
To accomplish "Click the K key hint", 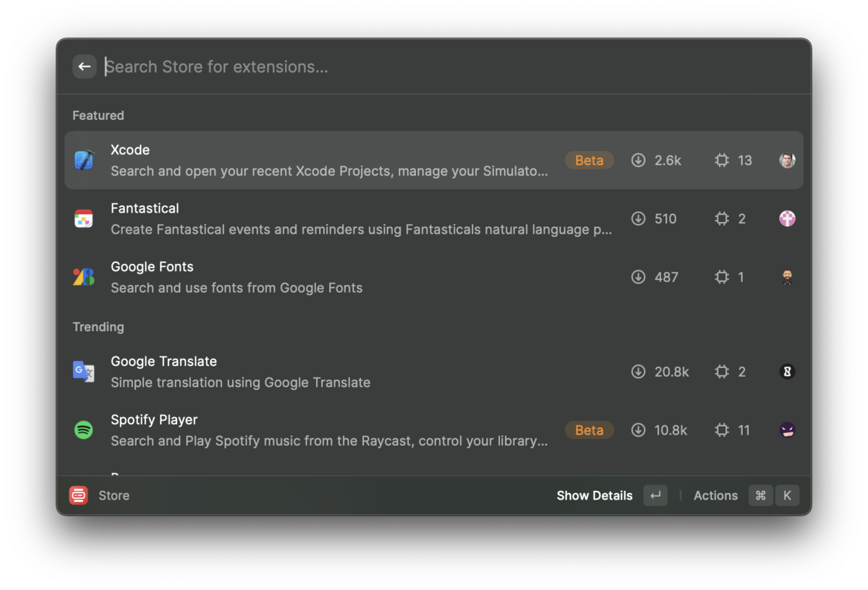I will tap(787, 495).
